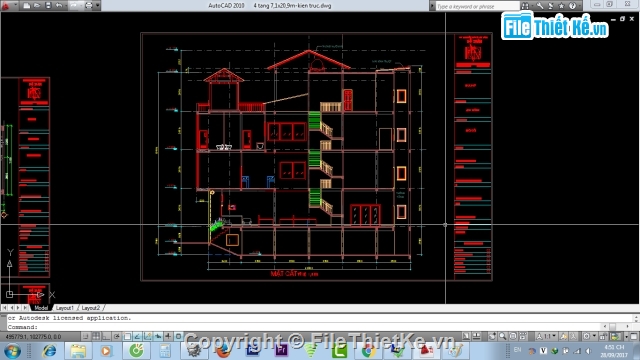Image resolution: width=640 pixels, height=360 pixels.
Task: Open the AutoCAD application menu button
Action: (5, 6)
